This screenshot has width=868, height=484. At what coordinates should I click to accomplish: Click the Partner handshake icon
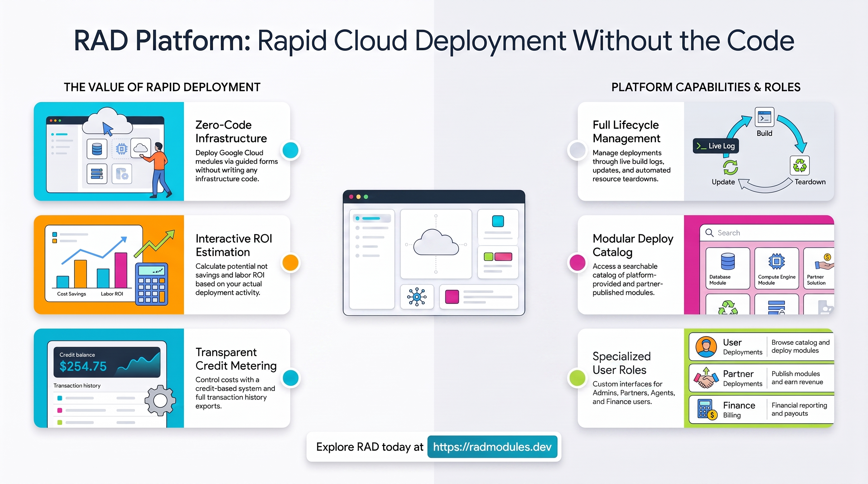(x=706, y=378)
